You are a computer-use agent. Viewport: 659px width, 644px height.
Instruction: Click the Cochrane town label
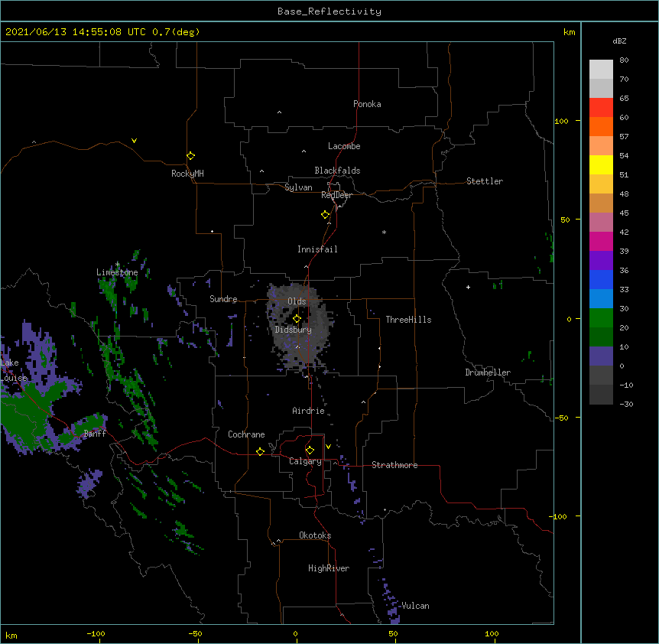(246, 434)
